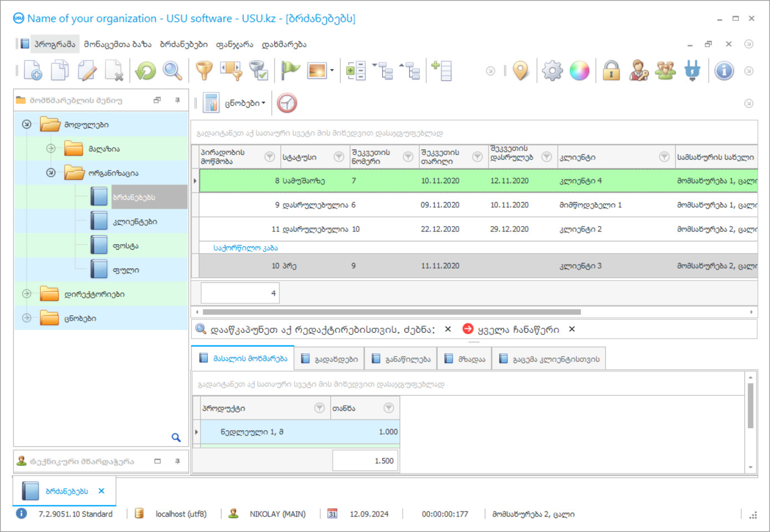This screenshot has width=770, height=532.
Task: Select order row with კლიენტი 2
Action: (x=479, y=229)
